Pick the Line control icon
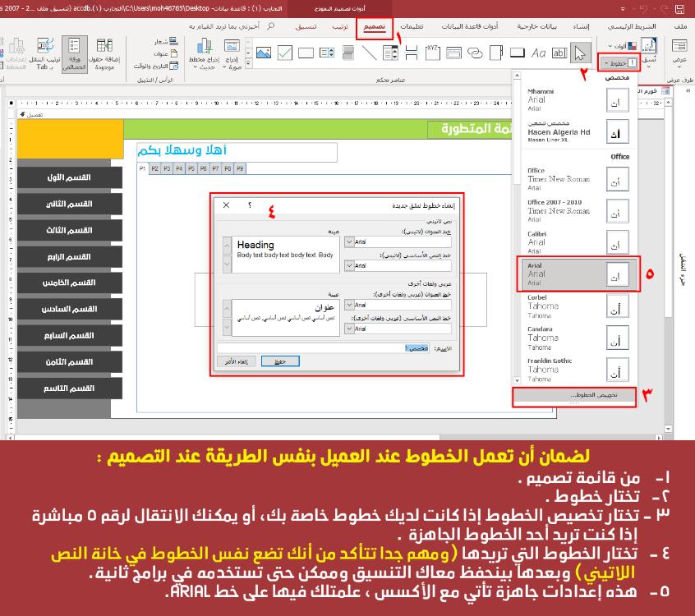695x616 pixels. pyautogui.click(x=369, y=53)
